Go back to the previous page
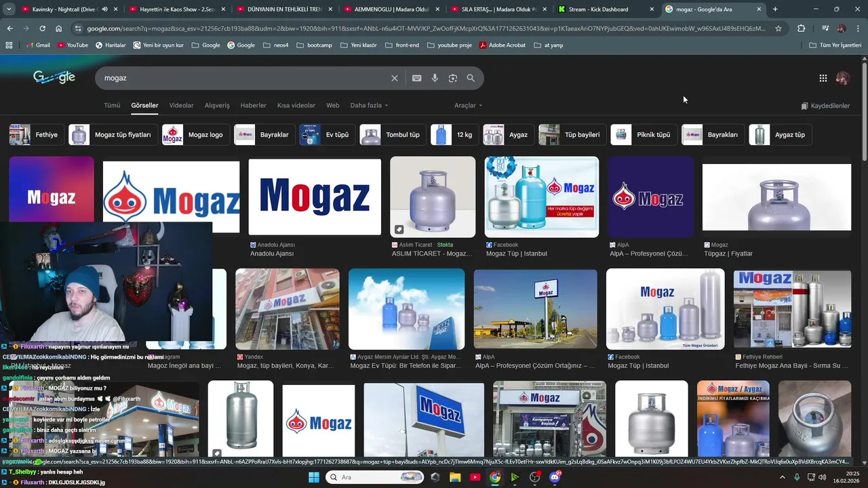Screen dimensions: 868x488 pyautogui.click(x=9, y=28)
